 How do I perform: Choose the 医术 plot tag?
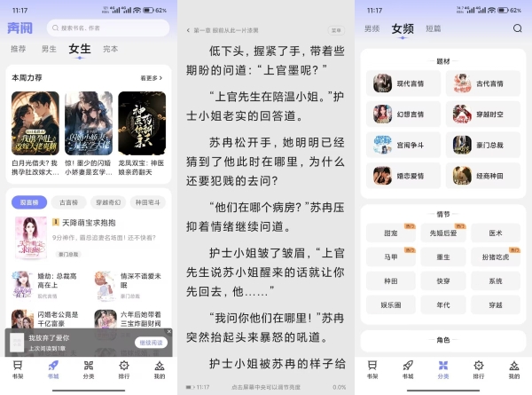coord(496,233)
